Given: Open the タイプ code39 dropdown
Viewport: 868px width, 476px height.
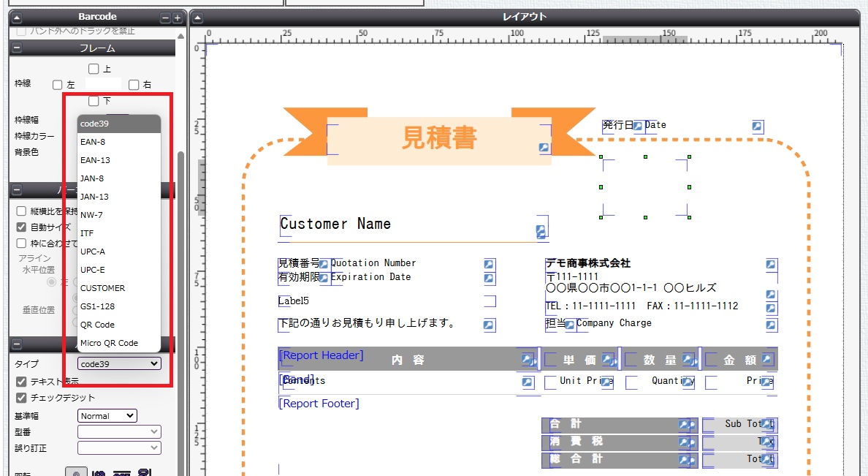Looking at the screenshot, I should [x=120, y=363].
